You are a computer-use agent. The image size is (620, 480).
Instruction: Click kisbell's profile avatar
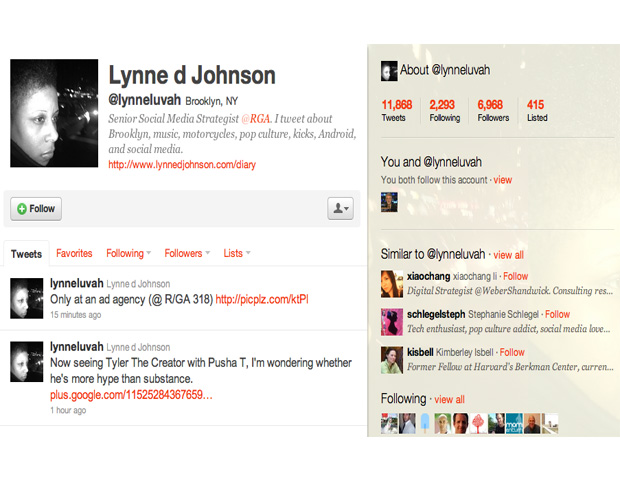click(x=391, y=359)
